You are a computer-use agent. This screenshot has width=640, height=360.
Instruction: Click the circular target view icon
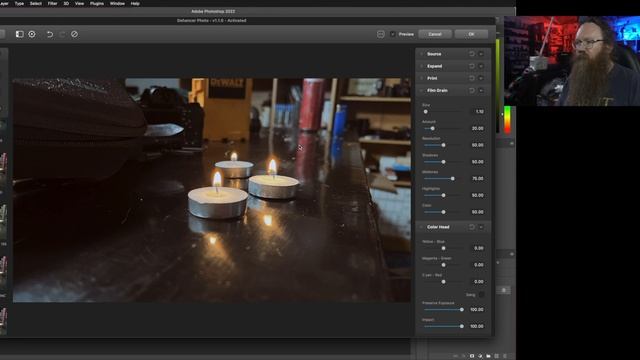[x=32, y=34]
